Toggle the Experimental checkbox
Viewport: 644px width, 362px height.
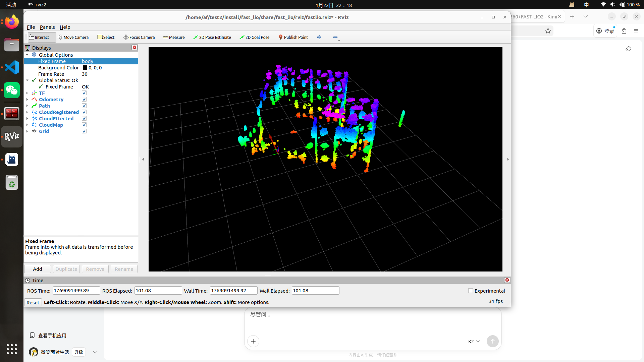click(471, 291)
